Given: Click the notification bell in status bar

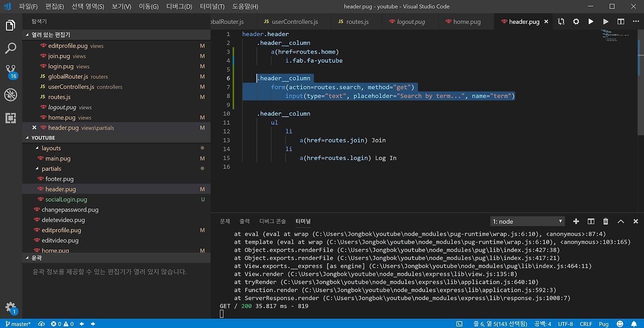Looking at the screenshot, I should pos(634,324).
